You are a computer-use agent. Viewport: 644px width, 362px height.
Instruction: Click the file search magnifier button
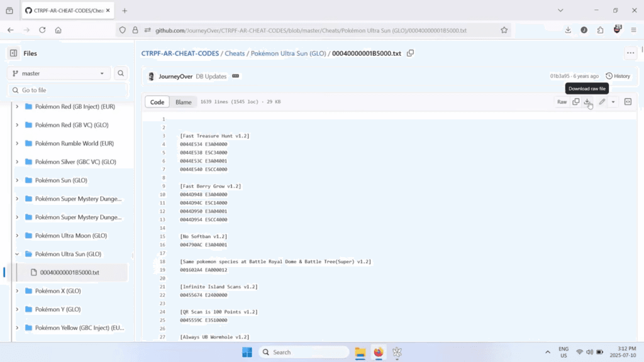click(x=121, y=74)
